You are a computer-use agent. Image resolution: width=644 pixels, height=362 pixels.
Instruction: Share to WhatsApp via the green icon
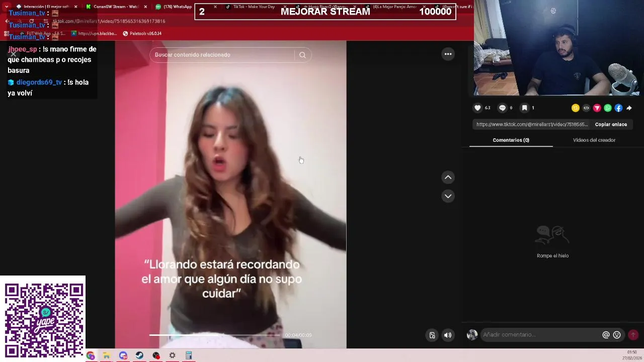tap(608, 108)
